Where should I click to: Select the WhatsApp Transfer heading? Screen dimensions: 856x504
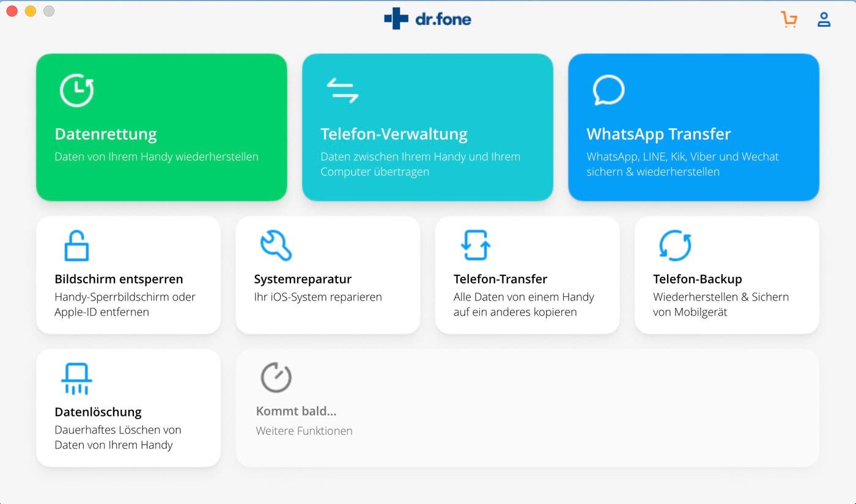click(x=659, y=134)
